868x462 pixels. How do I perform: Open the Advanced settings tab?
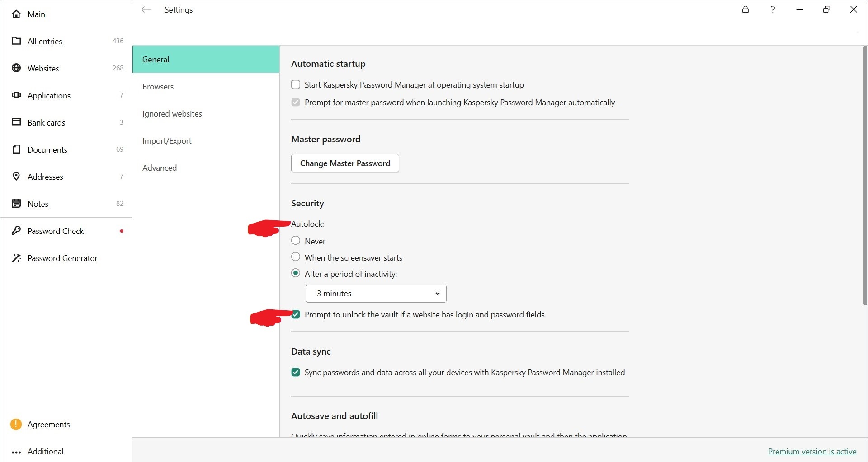206,168
